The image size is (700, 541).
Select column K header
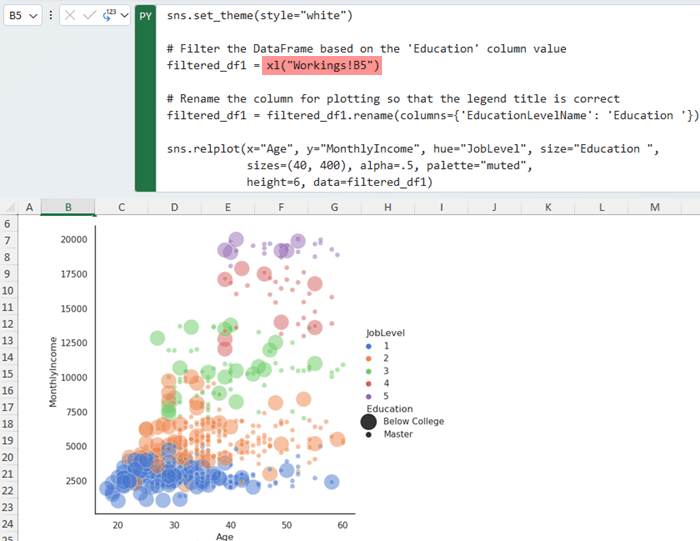pyautogui.click(x=548, y=207)
